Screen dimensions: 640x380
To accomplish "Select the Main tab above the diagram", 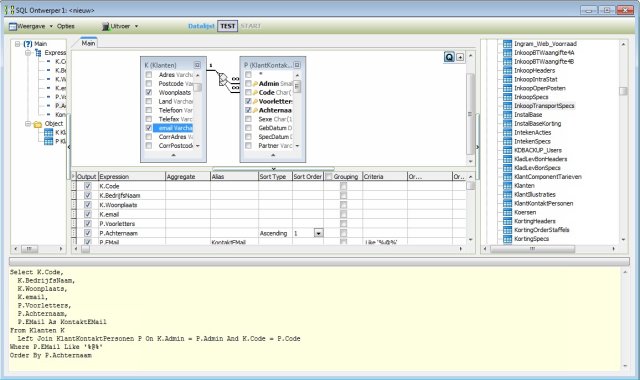I will tap(88, 43).
